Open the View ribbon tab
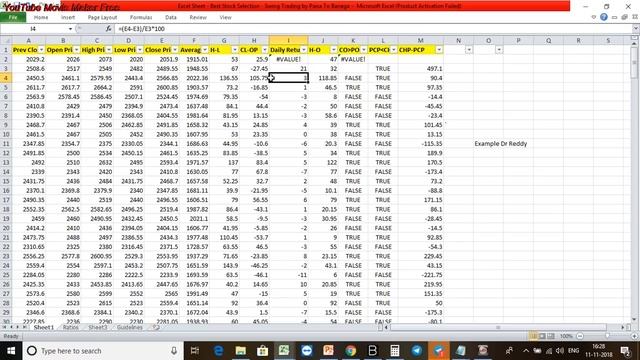The width and height of the screenshot is (640, 360). pyautogui.click(x=225, y=17)
